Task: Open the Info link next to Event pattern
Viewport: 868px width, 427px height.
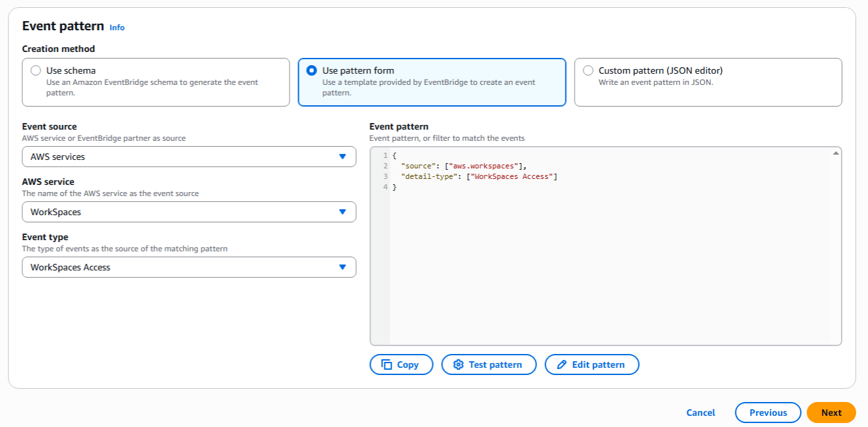Action: 117,28
